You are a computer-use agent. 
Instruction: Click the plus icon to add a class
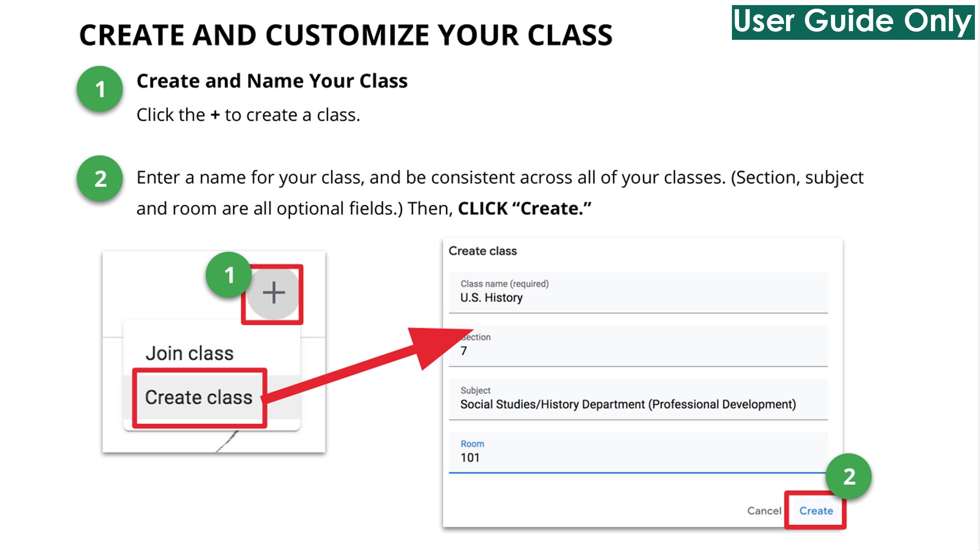click(x=274, y=293)
